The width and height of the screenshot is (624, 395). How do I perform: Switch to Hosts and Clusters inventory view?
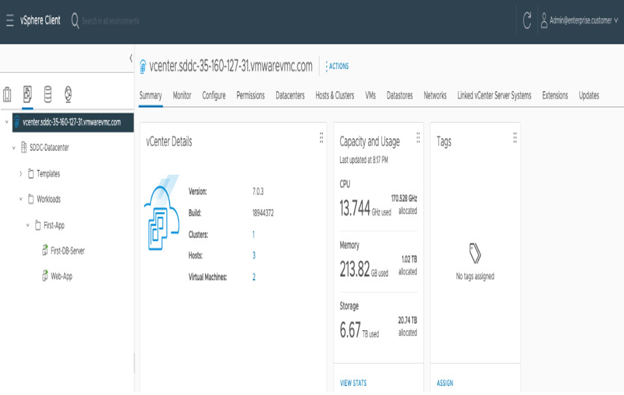coord(7,95)
